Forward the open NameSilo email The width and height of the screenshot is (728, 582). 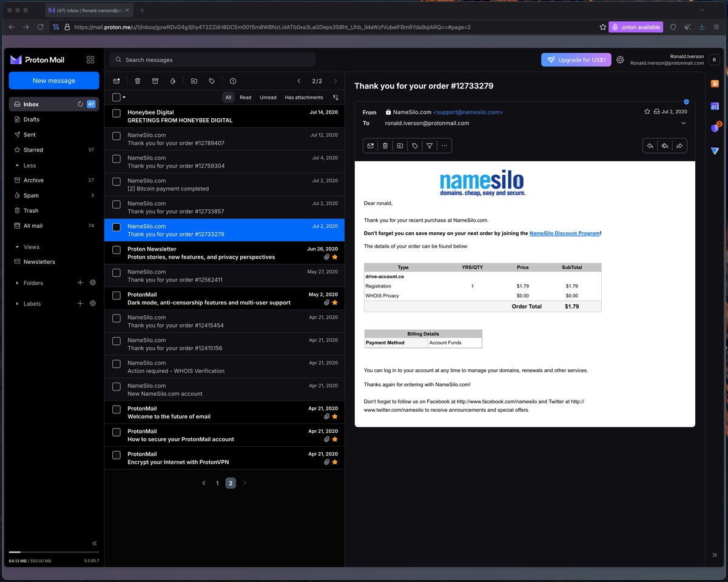click(x=679, y=145)
